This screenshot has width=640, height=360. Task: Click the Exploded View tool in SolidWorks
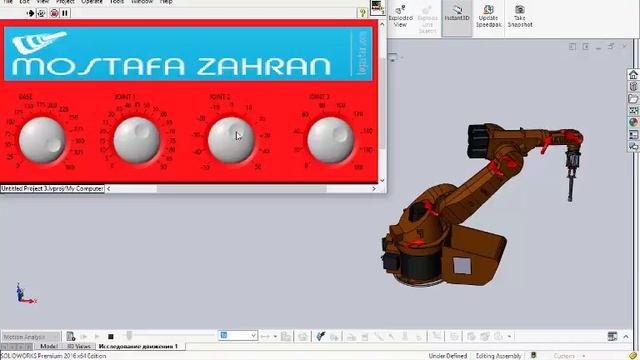[400, 16]
